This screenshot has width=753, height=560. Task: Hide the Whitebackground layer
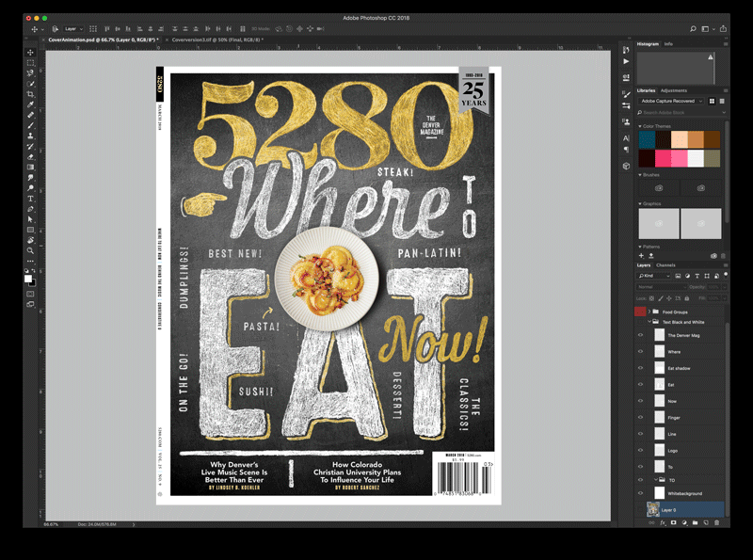click(x=640, y=493)
